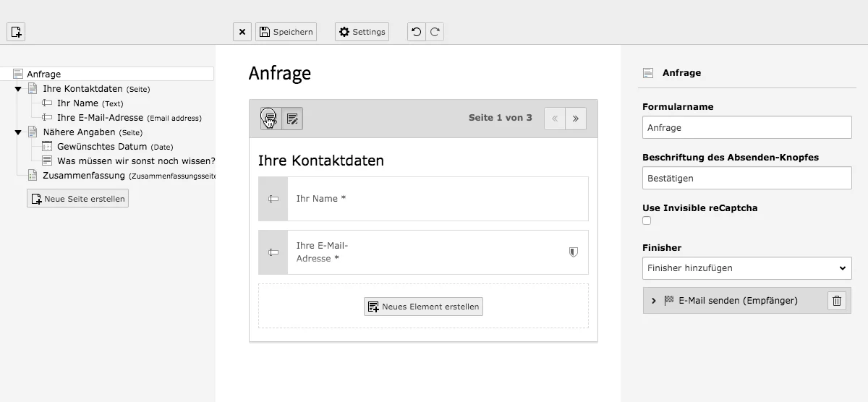Viewport: 868px width, 402px height.
Task: Click the calendar icon beside Gewünschtes Datum
Action: (x=47, y=147)
